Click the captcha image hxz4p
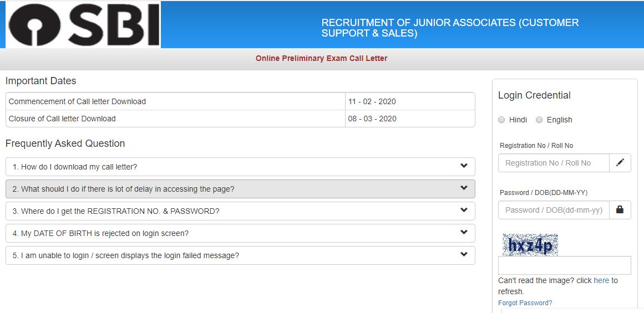The width and height of the screenshot is (644, 313). [x=530, y=244]
